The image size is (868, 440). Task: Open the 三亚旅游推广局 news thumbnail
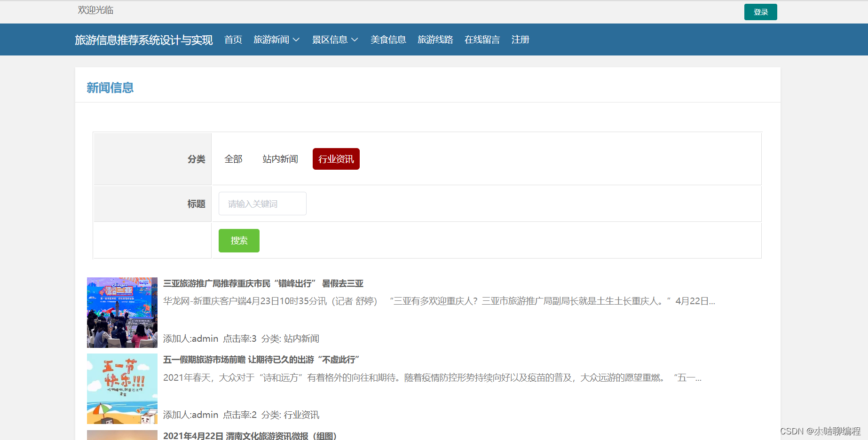point(122,313)
